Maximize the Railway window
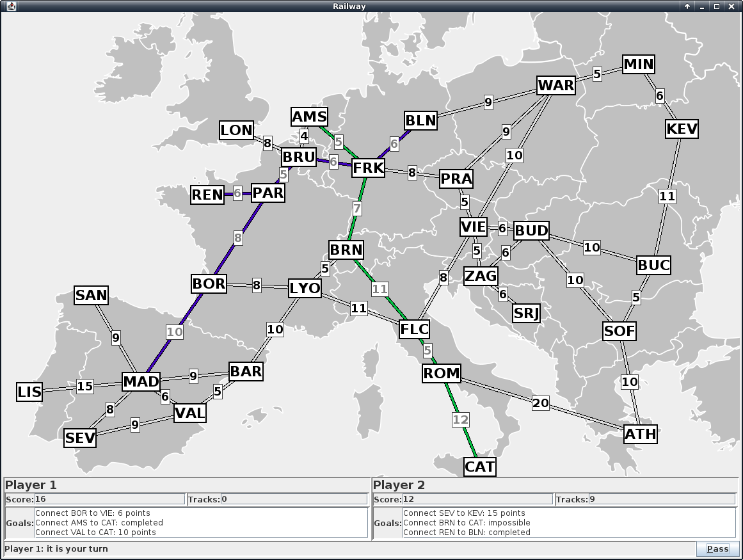The image size is (743, 560). pyautogui.click(x=717, y=6)
